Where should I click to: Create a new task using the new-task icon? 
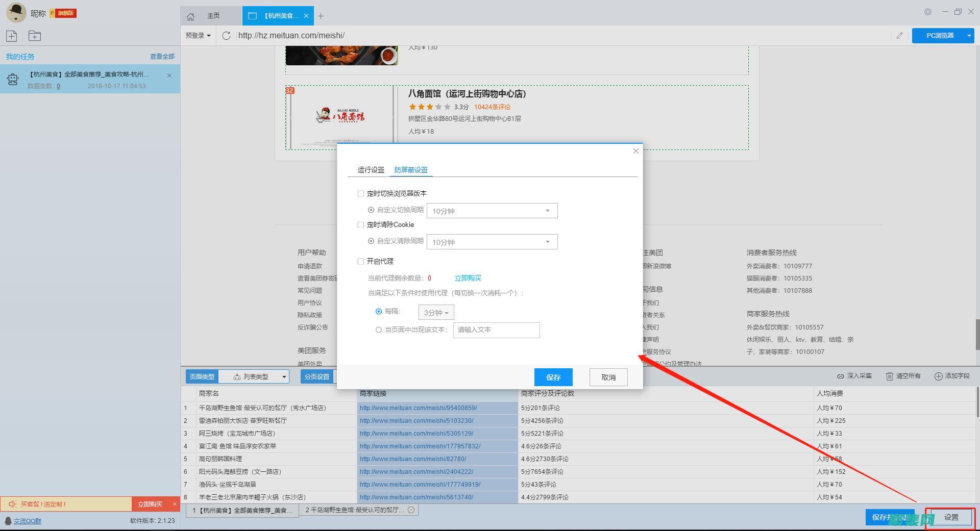[11, 36]
